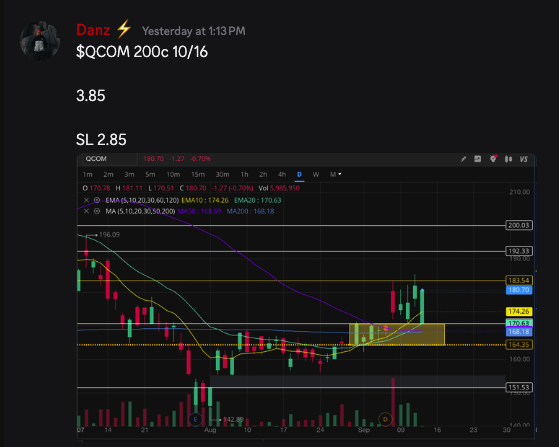
Task: Select the 1h timeframe
Action: [244, 174]
